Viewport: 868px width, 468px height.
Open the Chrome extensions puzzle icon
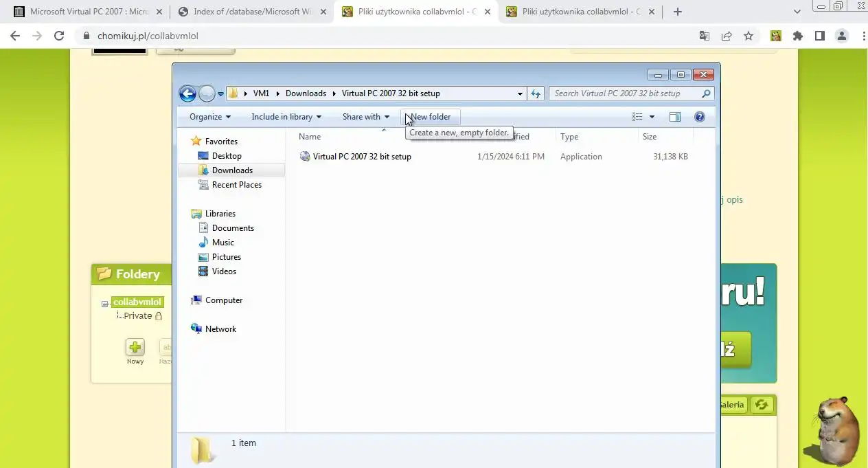click(798, 36)
